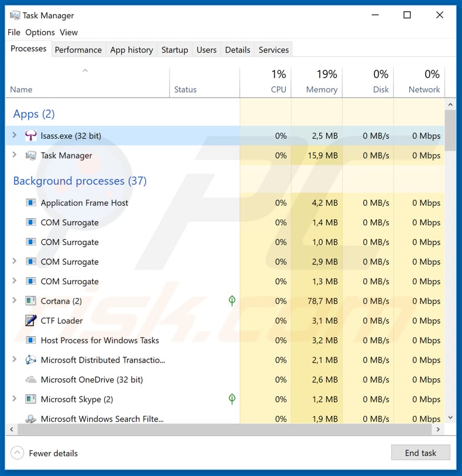Sort by the Disk column header
462x476 pixels.
368,82
